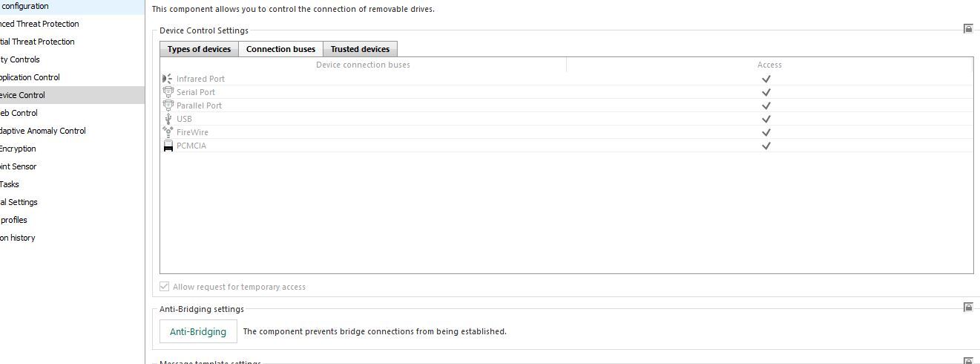980x364 pixels.
Task: Click the PCMCIA card icon
Action: click(x=168, y=146)
